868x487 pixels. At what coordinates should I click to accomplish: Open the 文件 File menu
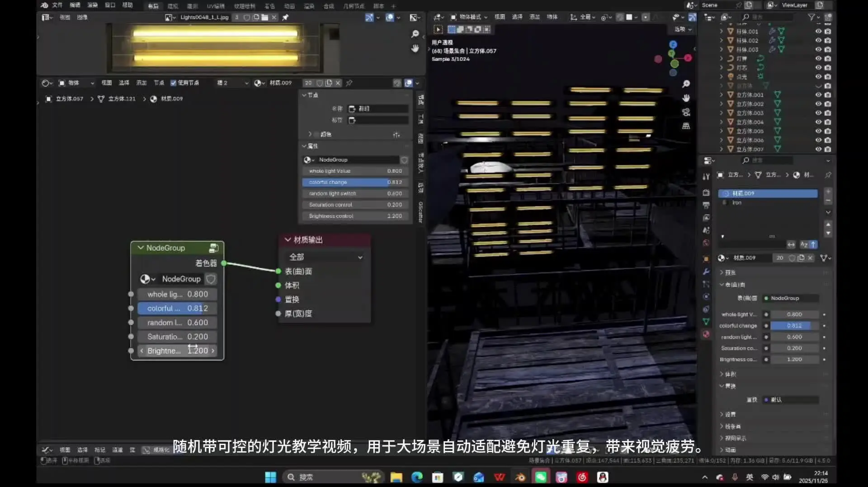coord(57,5)
